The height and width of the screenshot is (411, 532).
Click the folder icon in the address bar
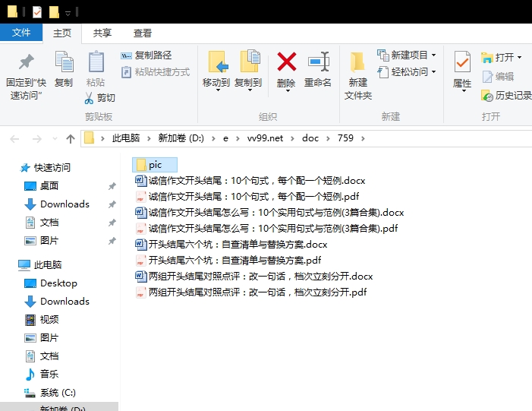pos(89,138)
